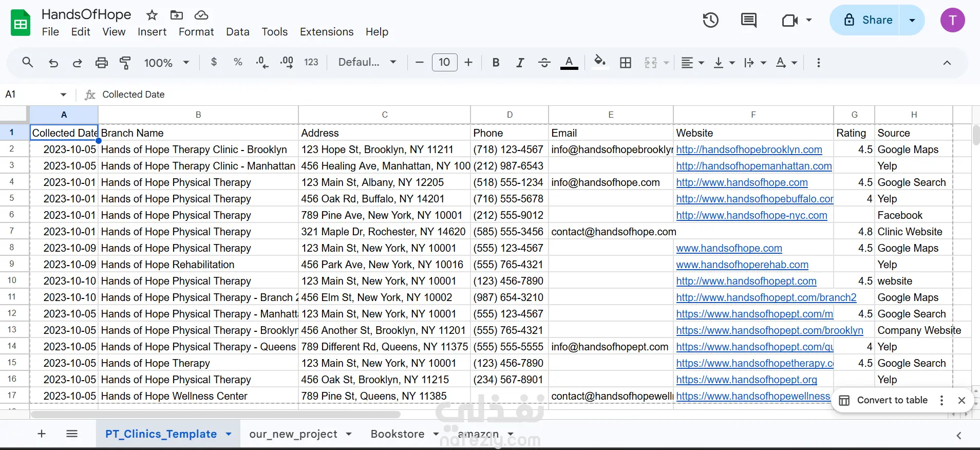980x450 pixels.
Task: Show all sheets list icon
Action: pyautogui.click(x=72, y=434)
